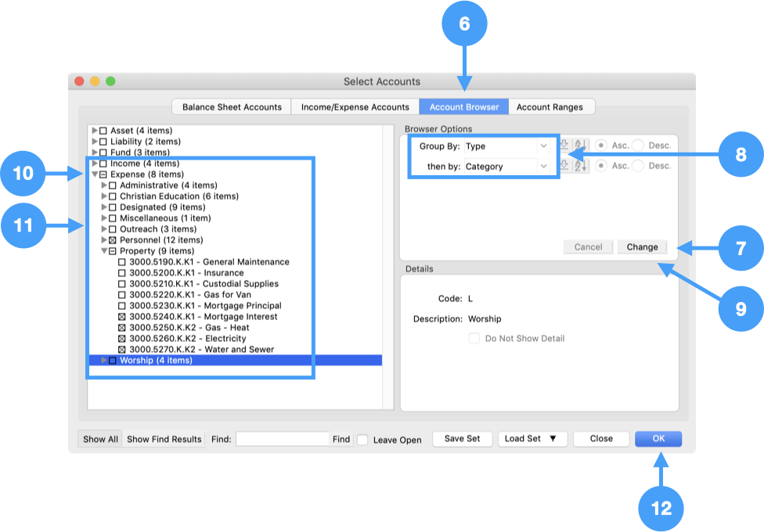The height and width of the screenshot is (532, 764).
Task: Click the green zoom window button
Action: pyautogui.click(x=110, y=81)
